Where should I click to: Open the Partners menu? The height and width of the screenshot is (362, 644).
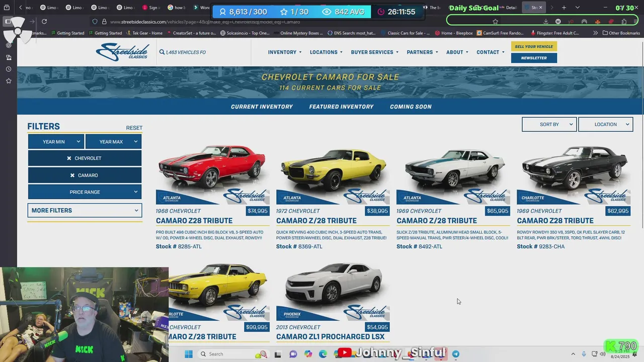click(423, 52)
